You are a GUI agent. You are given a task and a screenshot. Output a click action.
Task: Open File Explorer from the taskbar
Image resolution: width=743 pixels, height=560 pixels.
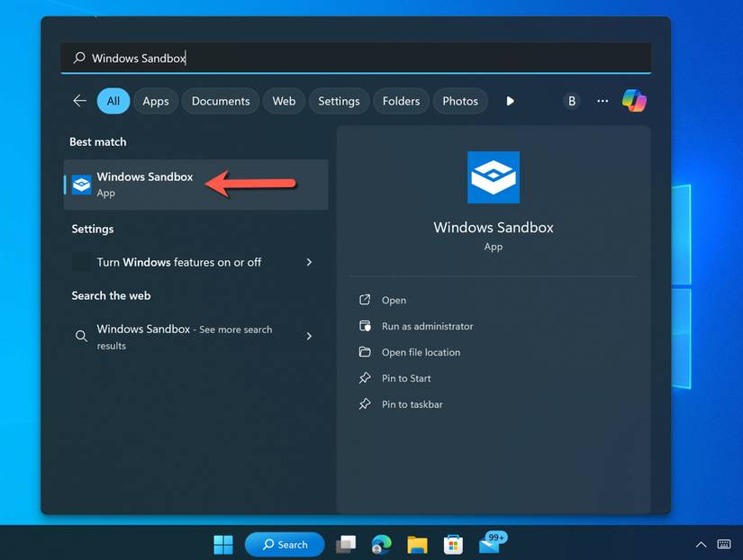417,544
